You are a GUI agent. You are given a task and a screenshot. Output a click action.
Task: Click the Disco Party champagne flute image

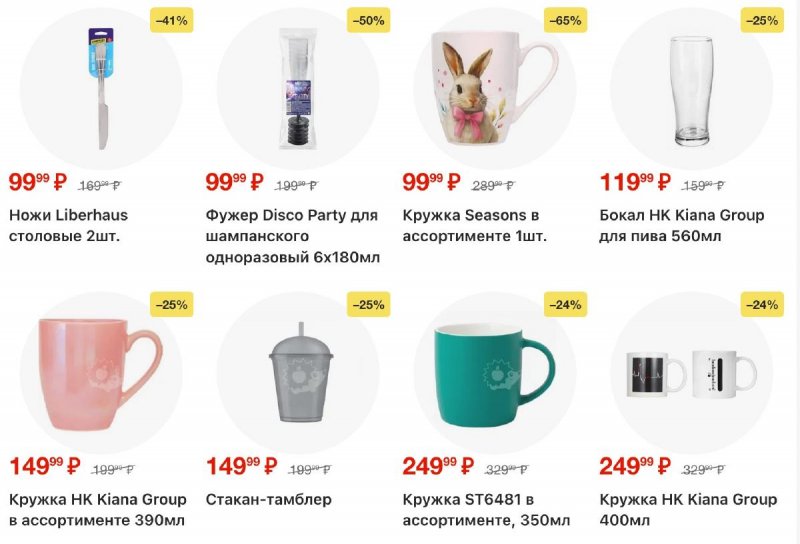click(x=297, y=88)
